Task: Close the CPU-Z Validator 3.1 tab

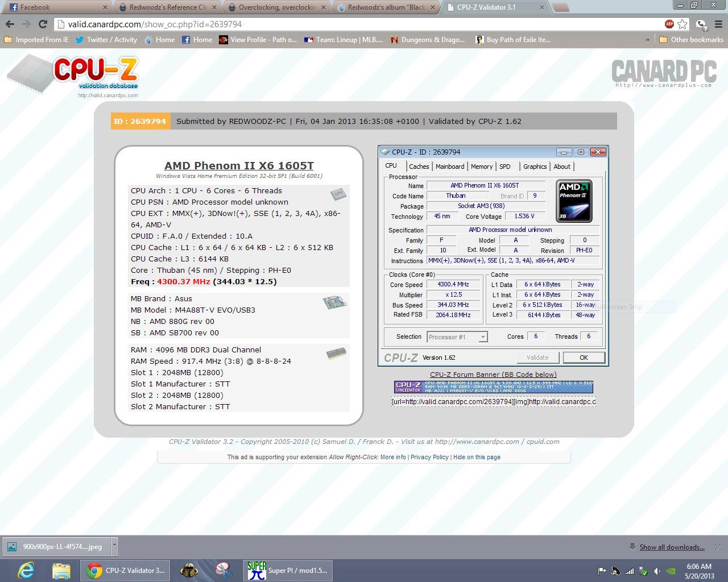Action: click(541, 7)
